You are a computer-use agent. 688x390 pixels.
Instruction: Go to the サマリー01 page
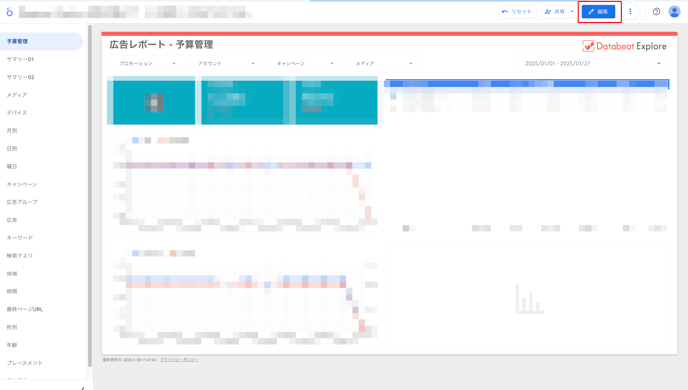click(20, 59)
